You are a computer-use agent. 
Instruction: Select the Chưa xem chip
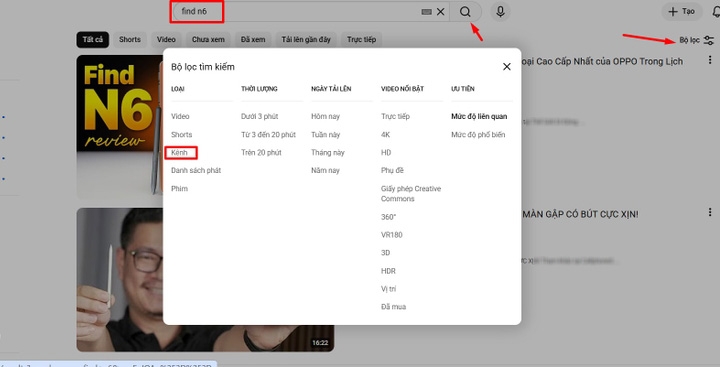208,40
